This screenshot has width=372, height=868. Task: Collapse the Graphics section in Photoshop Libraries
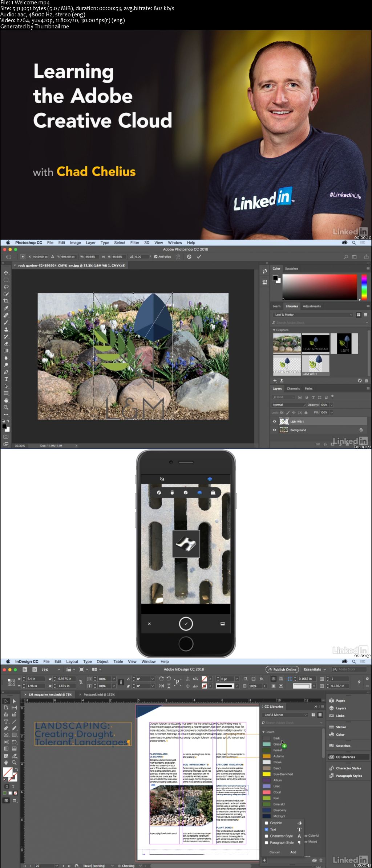coord(274,330)
